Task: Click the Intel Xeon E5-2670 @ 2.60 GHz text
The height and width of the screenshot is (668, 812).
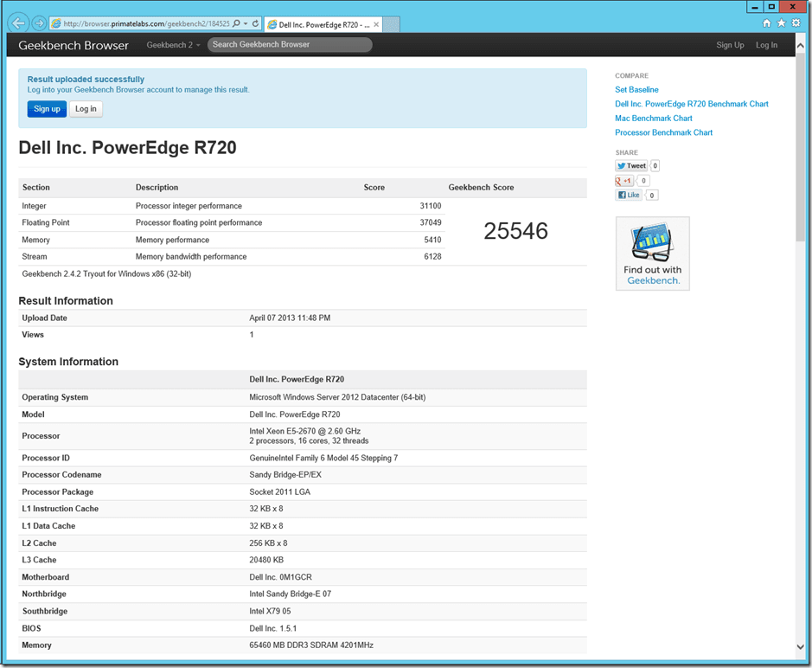Action: click(305, 431)
